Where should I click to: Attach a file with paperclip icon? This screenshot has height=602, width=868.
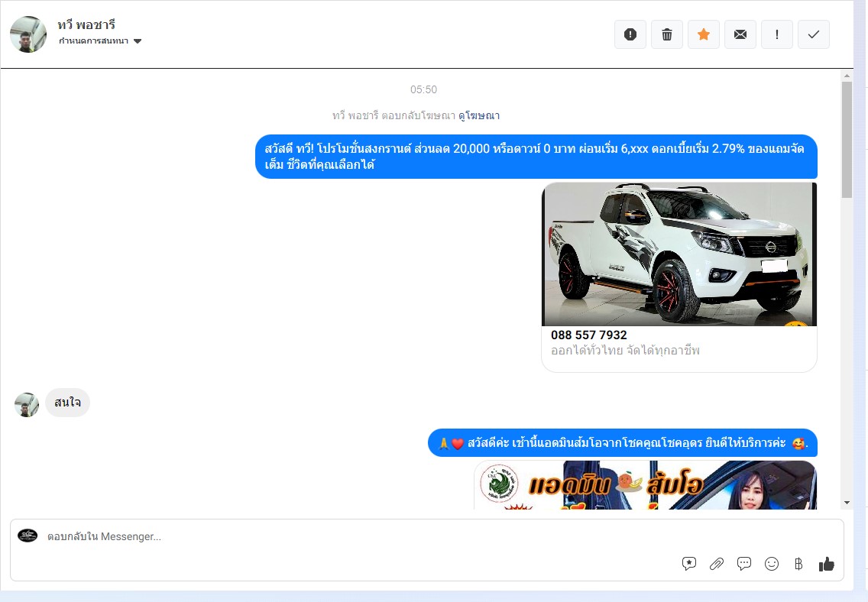[x=716, y=564]
